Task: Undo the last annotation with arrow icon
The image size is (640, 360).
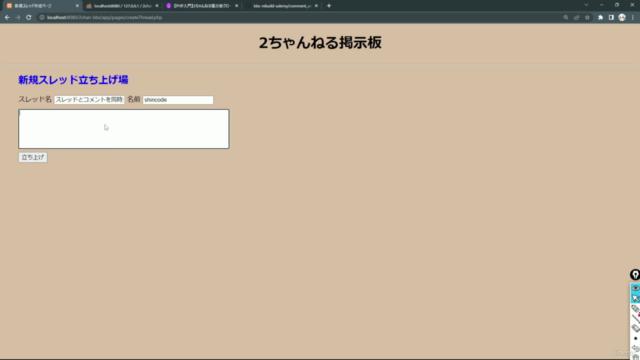Action: pyautogui.click(x=636, y=348)
